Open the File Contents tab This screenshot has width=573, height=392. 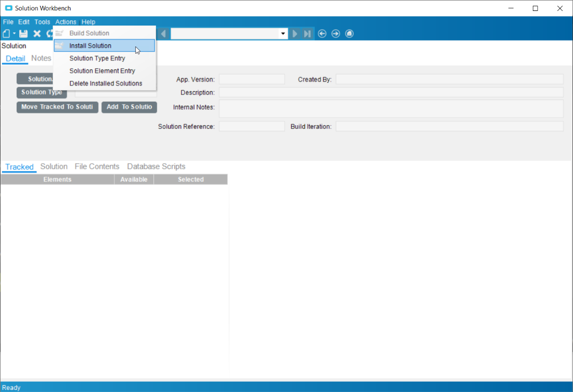pyautogui.click(x=97, y=167)
